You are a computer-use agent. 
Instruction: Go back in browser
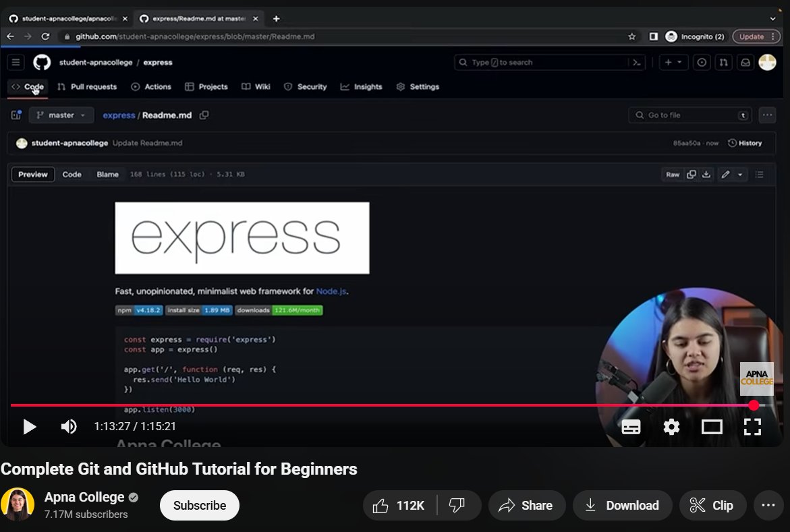[11, 36]
